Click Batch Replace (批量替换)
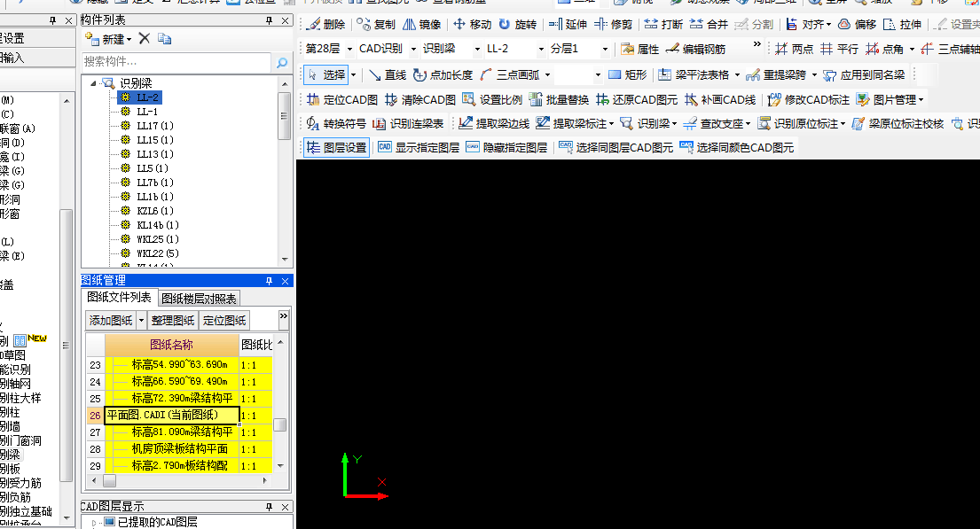The width and height of the screenshot is (980, 529). coord(559,100)
